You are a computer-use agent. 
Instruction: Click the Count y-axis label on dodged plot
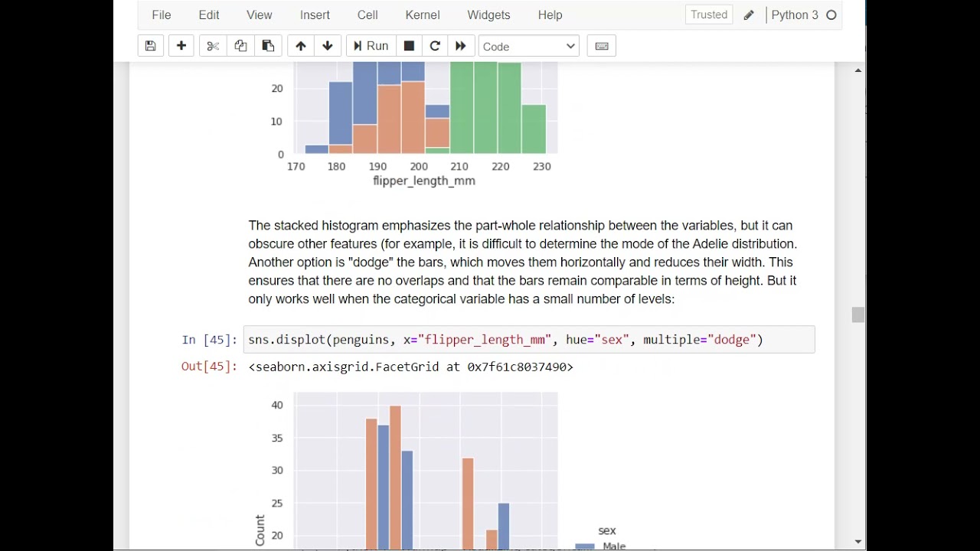pos(260,530)
